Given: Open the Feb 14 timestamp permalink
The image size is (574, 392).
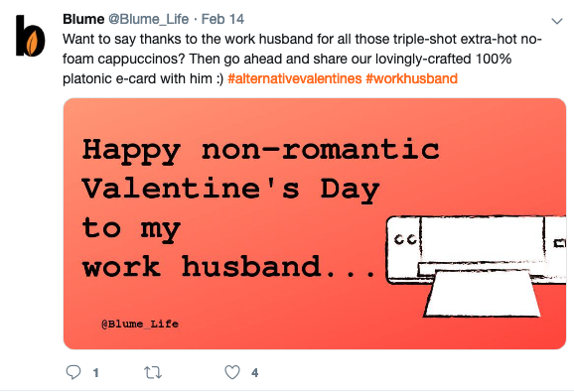Looking at the screenshot, I should 222,19.
